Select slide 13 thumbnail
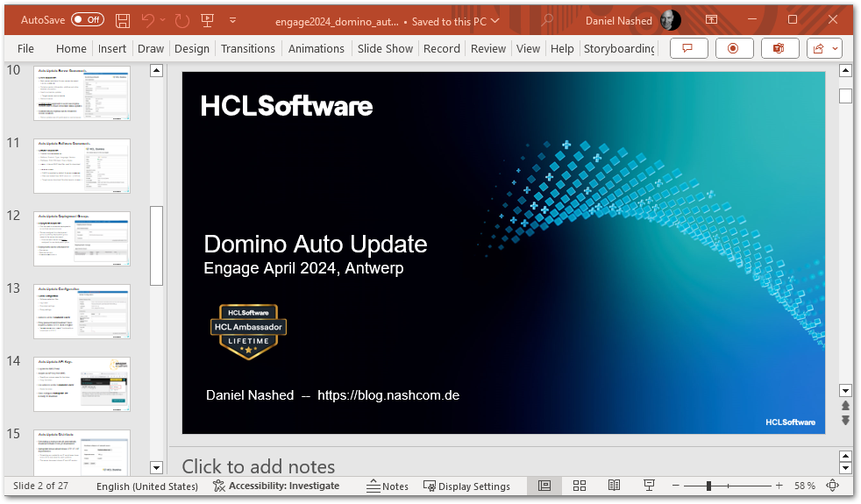This screenshot has height=504, width=861. coord(82,311)
